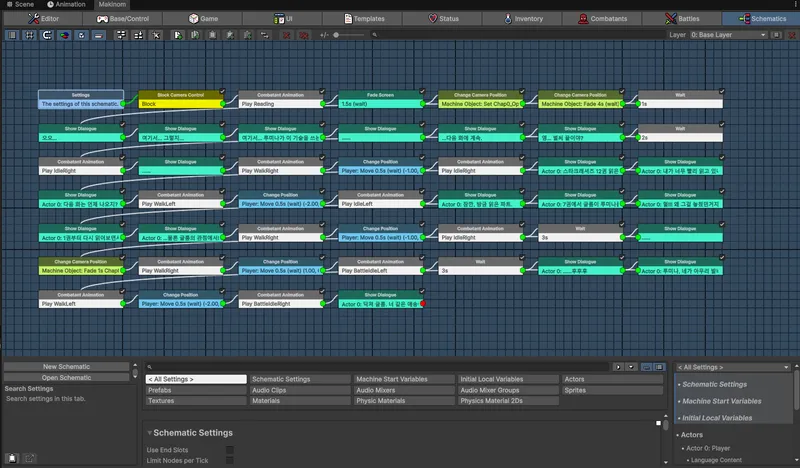Screen dimensions: 800x468
Task: Click the save-with-green-plus icon in toolbar
Action: (178, 35)
